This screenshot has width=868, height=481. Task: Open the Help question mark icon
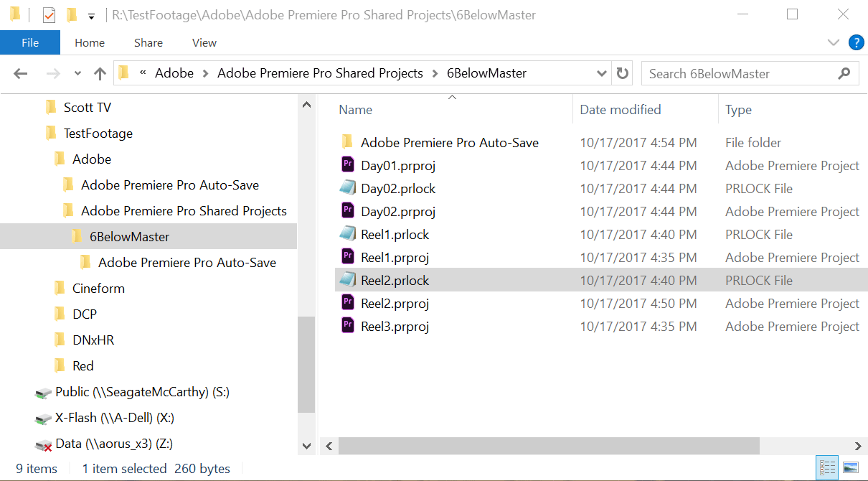click(x=856, y=42)
